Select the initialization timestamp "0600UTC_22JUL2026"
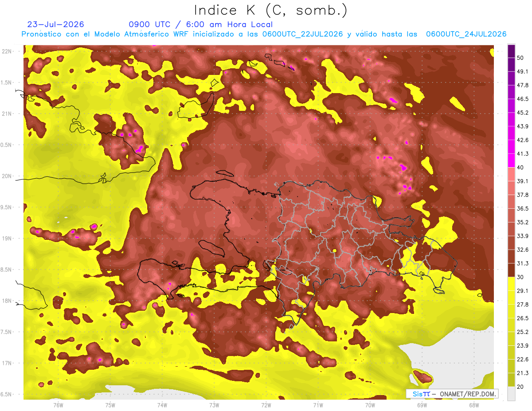Viewport: 532px width, 411px height. coord(302,34)
